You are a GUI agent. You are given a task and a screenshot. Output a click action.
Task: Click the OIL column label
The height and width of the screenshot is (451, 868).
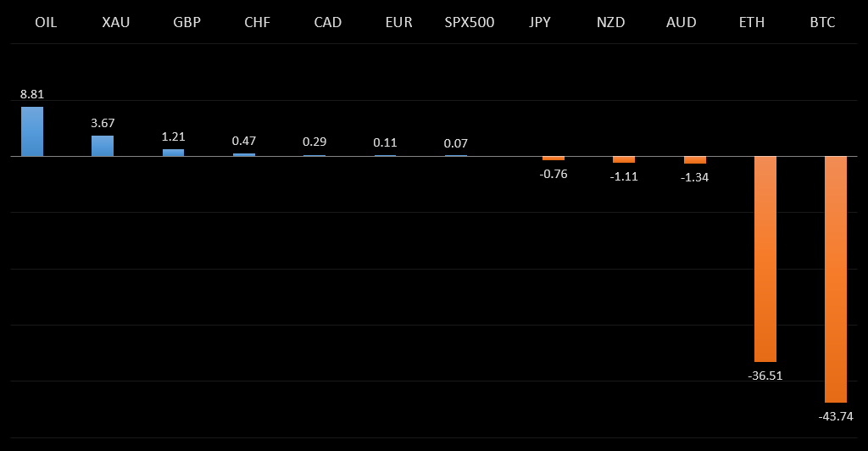46,22
